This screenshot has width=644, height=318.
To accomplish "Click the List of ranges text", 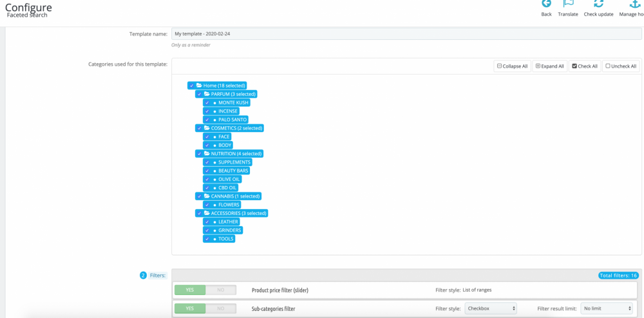I will tap(477, 290).
